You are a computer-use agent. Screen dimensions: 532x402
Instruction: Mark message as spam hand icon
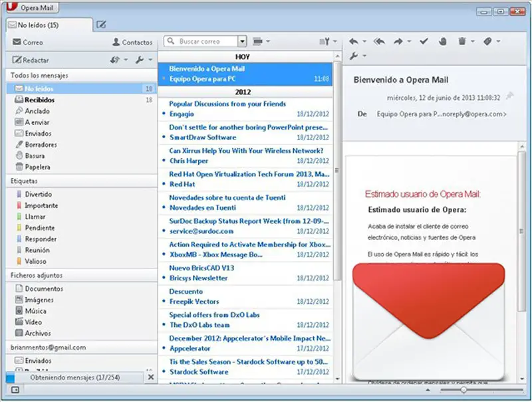click(442, 41)
